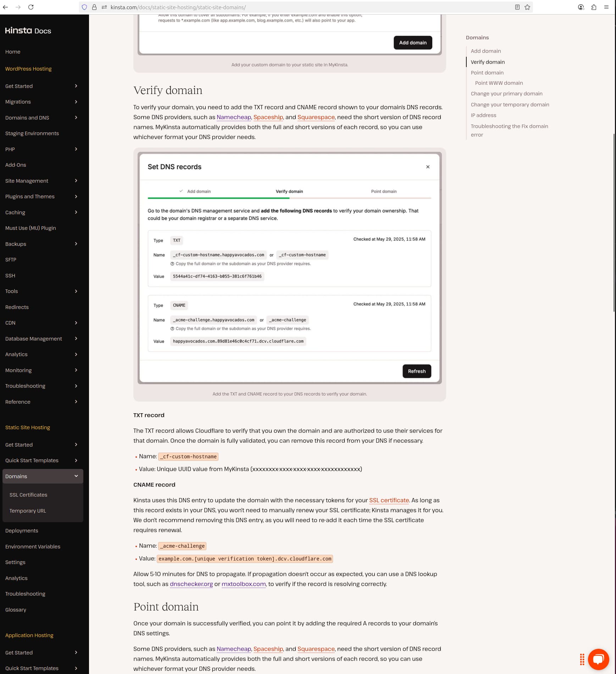Expand the Reference section chevron
This screenshot has height=674, width=616.
[x=76, y=402]
